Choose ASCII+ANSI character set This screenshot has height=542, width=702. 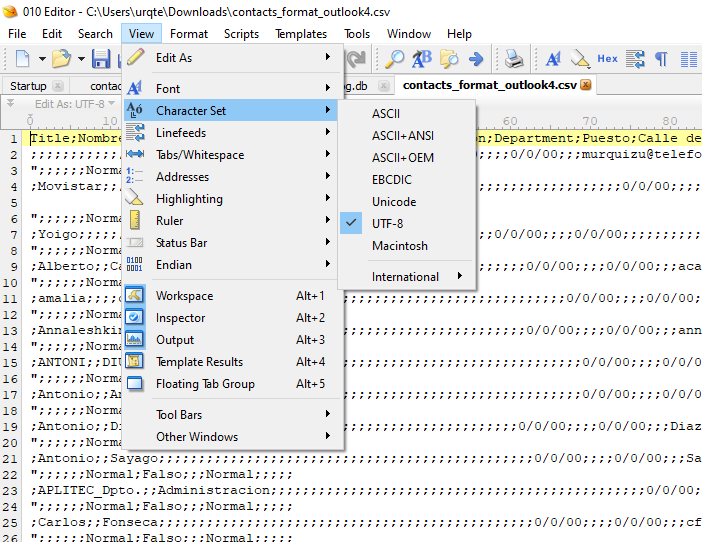402,136
